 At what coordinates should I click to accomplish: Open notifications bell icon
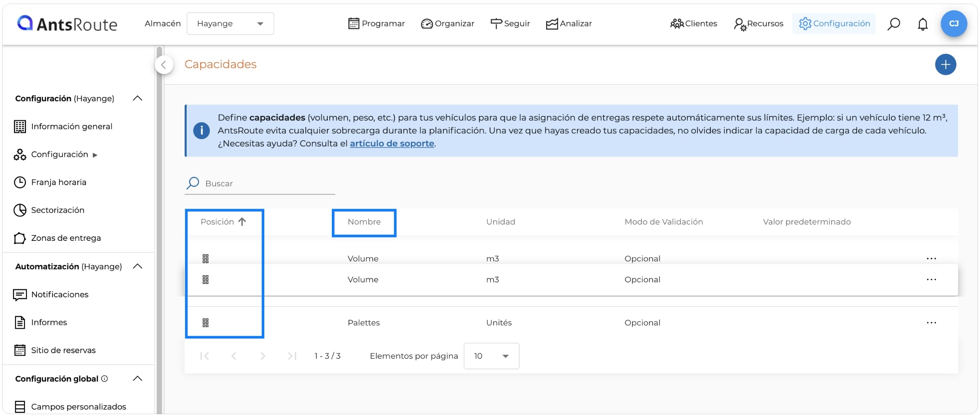923,24
